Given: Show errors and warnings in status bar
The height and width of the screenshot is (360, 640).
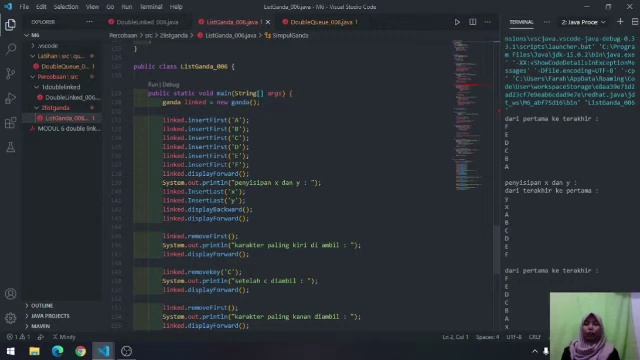Looking at the screenshot, I should 18,337.
